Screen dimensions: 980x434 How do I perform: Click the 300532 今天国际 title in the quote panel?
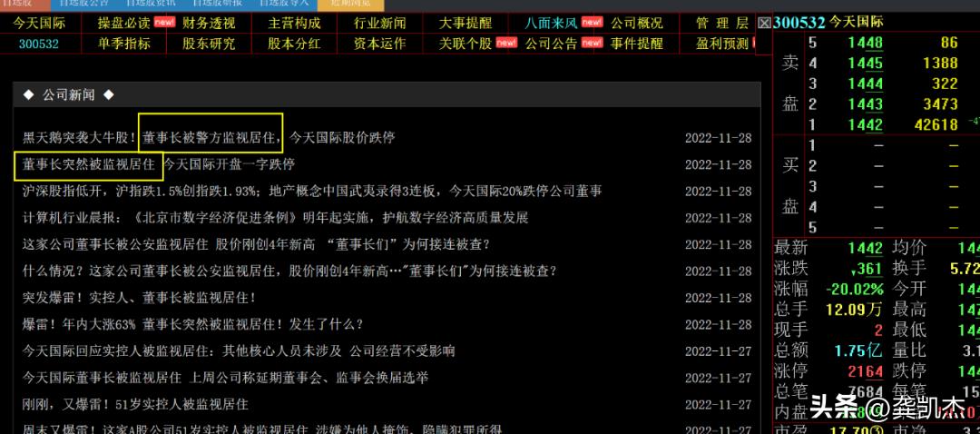tap(828, 23)
